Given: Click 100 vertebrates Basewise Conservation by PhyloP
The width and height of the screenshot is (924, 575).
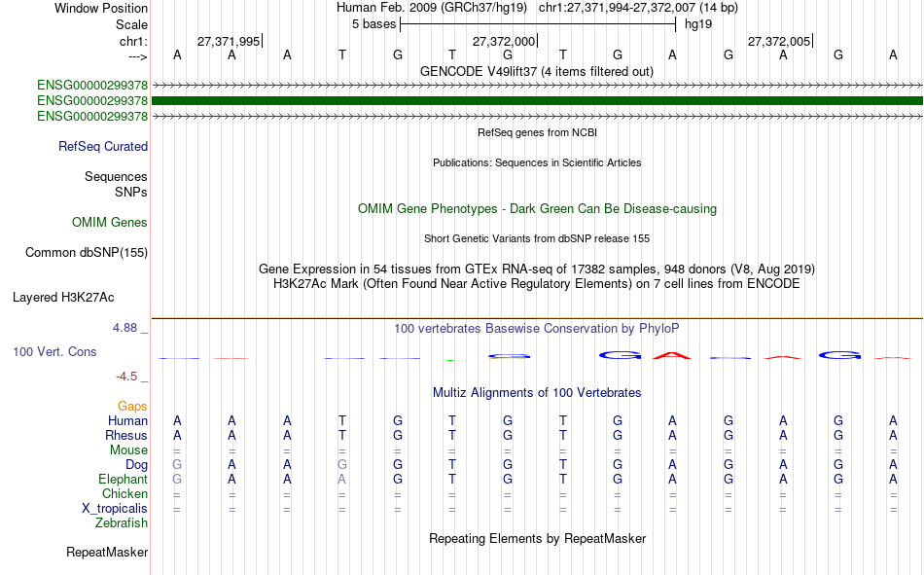Looking at the screenshot, I should [537, 329].
